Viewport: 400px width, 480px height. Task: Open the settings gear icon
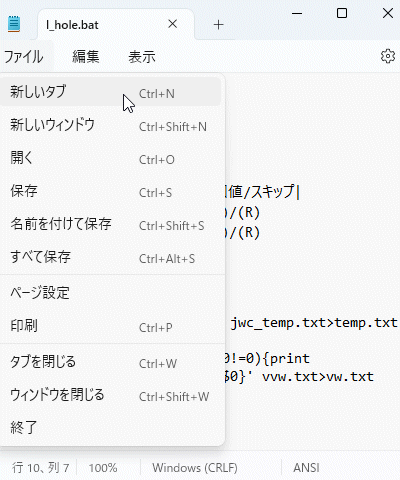coord(388,56)
